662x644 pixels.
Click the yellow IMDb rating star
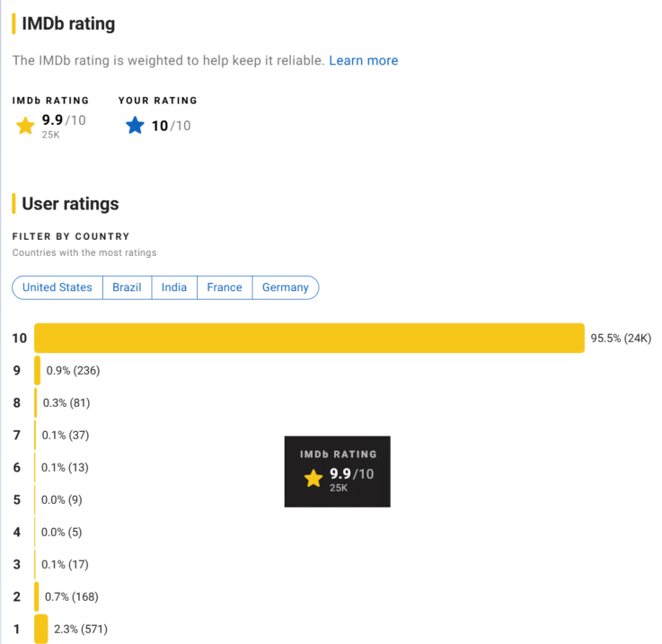click(x=25, y=126)
